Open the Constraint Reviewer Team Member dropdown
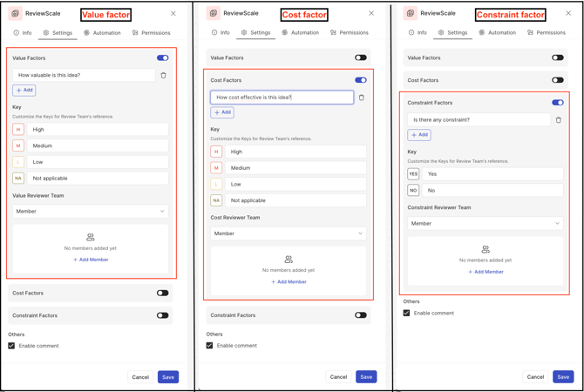584x392 pixels. pos(485,223)
